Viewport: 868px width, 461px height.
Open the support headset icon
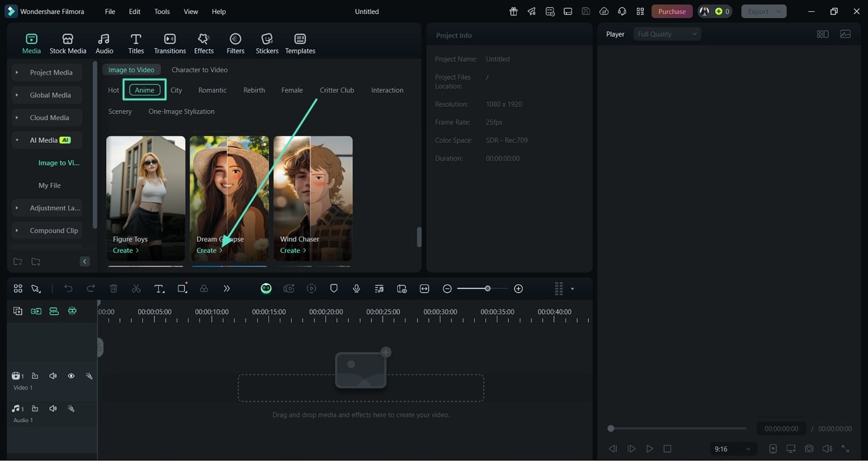pos(622,11)
